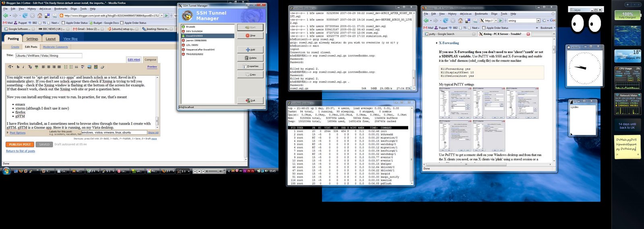Click labels input field in Blogger

(x=114, y=132)
